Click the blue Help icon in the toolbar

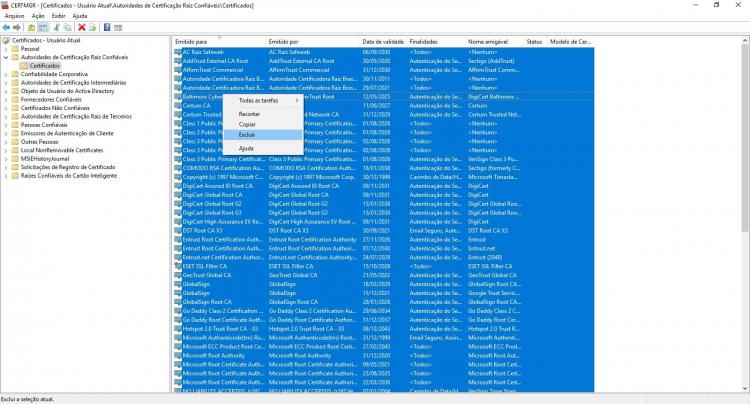107,28
